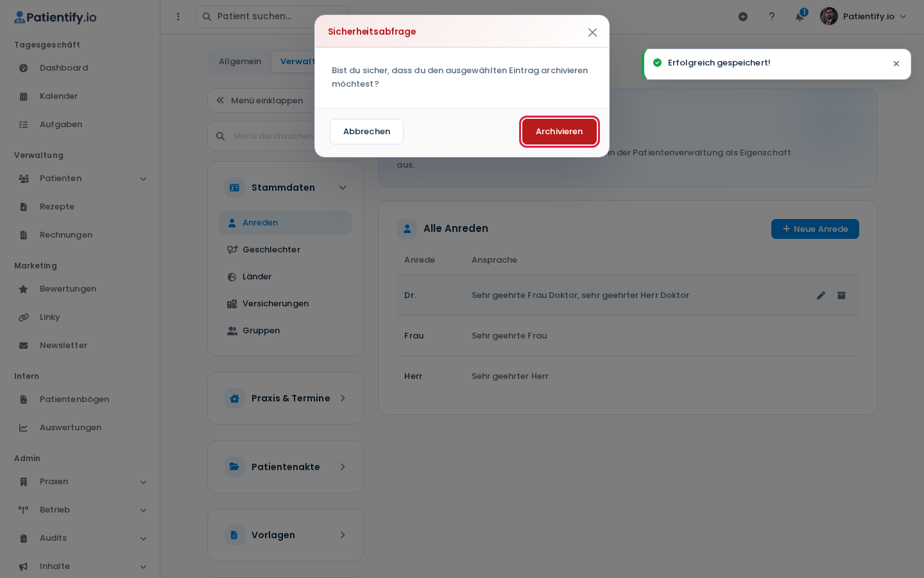Expand the Praxis & Termine section

pyautogui.click(x=286, y=398)
